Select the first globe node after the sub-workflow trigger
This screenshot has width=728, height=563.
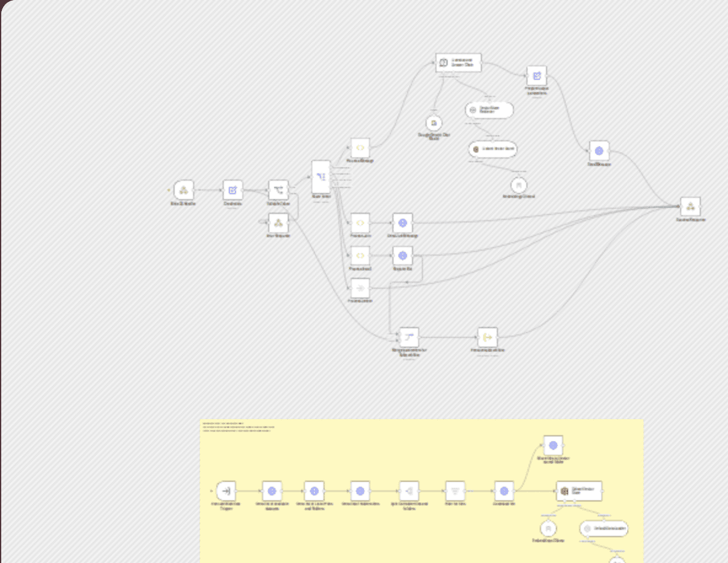[272, 491]
